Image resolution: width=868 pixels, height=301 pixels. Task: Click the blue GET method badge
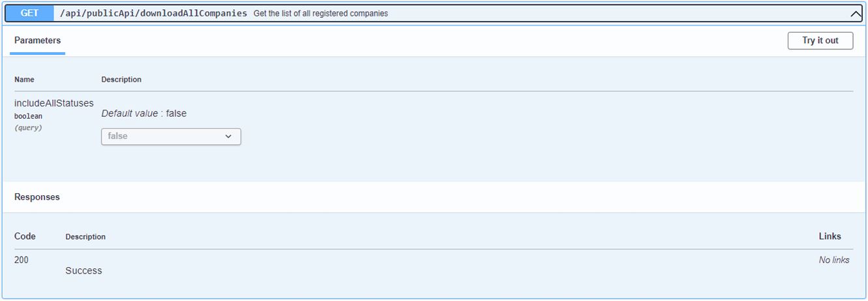coord(30,13)
